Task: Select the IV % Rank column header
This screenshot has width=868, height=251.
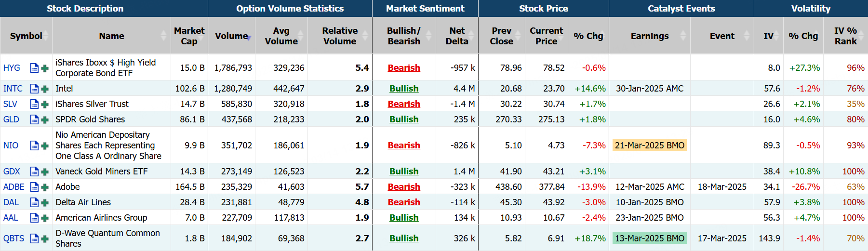Action: (845, 36)
